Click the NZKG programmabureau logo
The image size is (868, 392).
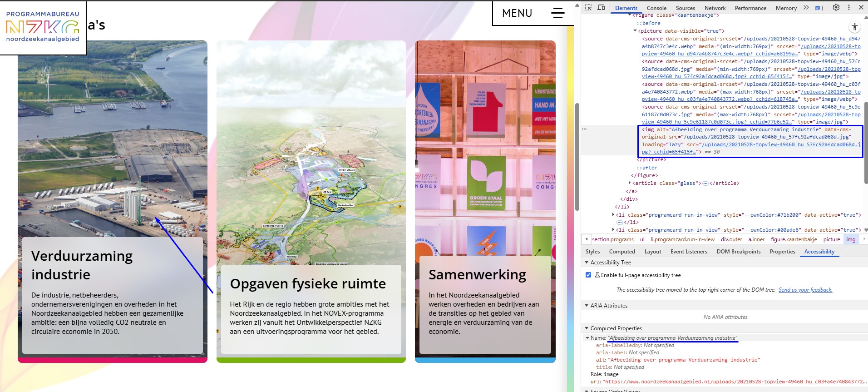pos(43,27)
